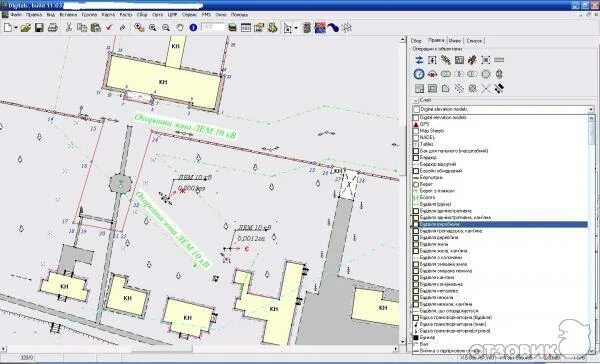Click the red checkmark toolbar icon
Image resolution: width=600 pixels, height=364 pixels.
[109, 28]
